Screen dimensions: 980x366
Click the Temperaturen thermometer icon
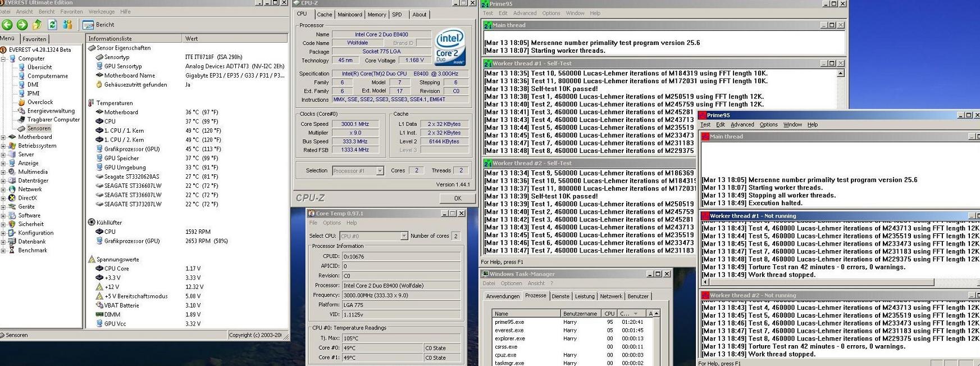pos(91,103)
